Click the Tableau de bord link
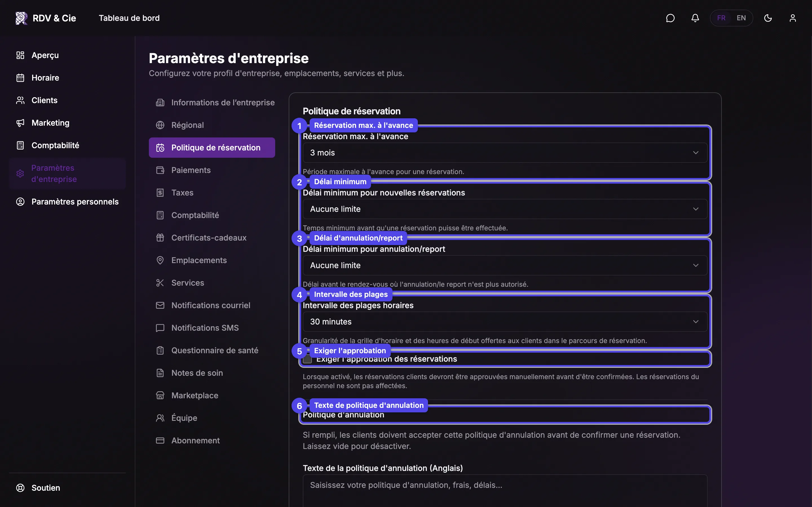This screenshot has width=812, height=507. [129, 18]
